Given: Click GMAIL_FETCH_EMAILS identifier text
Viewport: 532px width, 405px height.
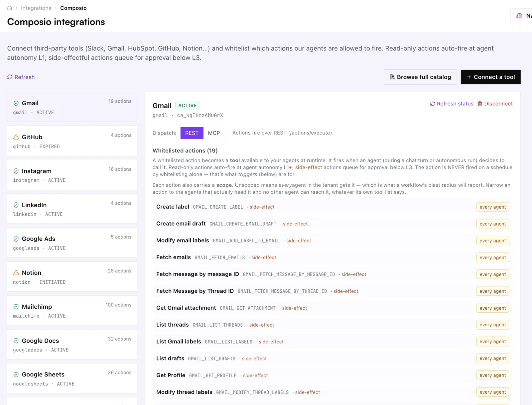Looking at the screenshot, I should (220, 258).
